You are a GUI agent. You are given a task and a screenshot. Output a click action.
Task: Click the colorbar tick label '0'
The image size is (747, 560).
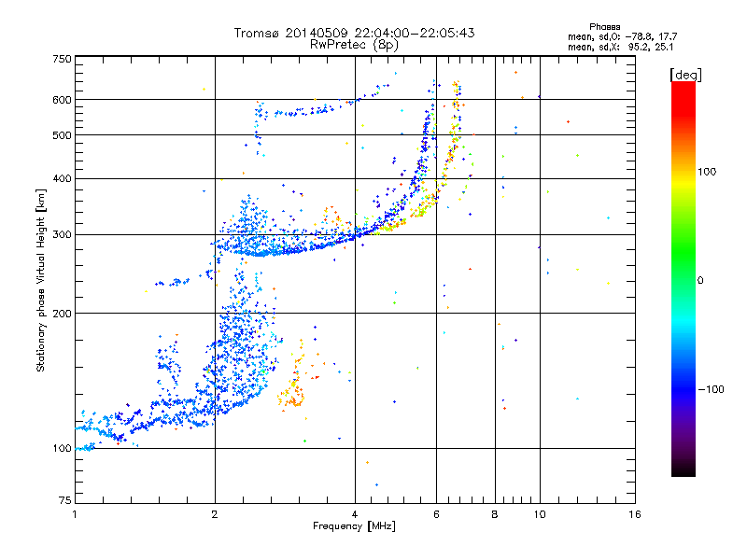click(x=700, y=281)
